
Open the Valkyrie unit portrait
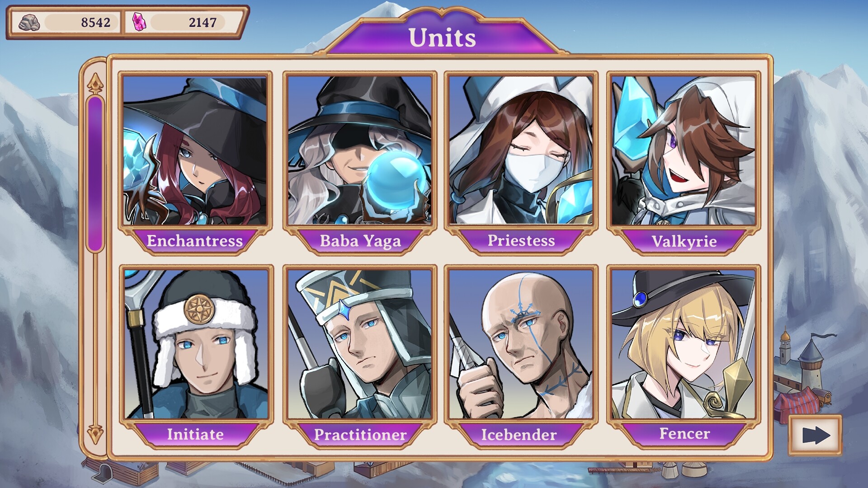pyautogui.click(x=684, y=150)
